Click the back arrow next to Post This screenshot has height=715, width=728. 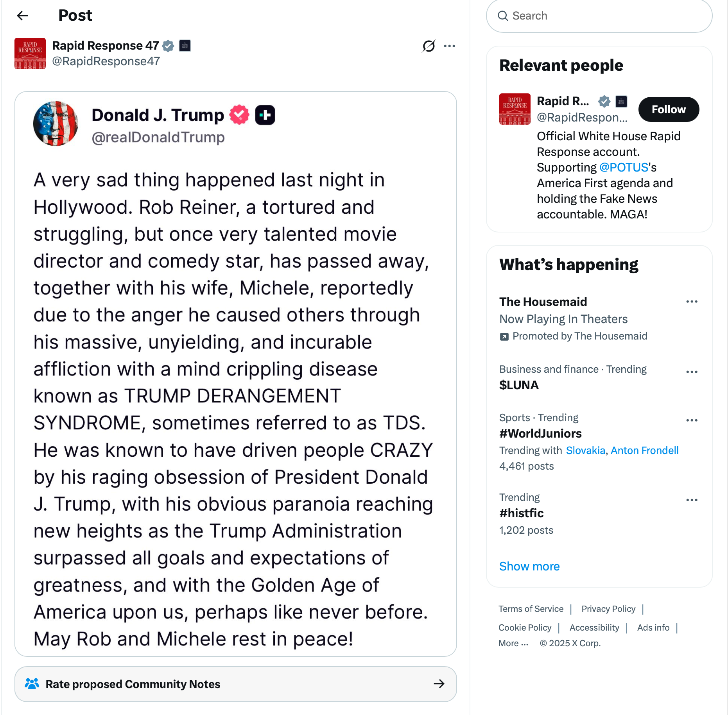coord(23,16)
